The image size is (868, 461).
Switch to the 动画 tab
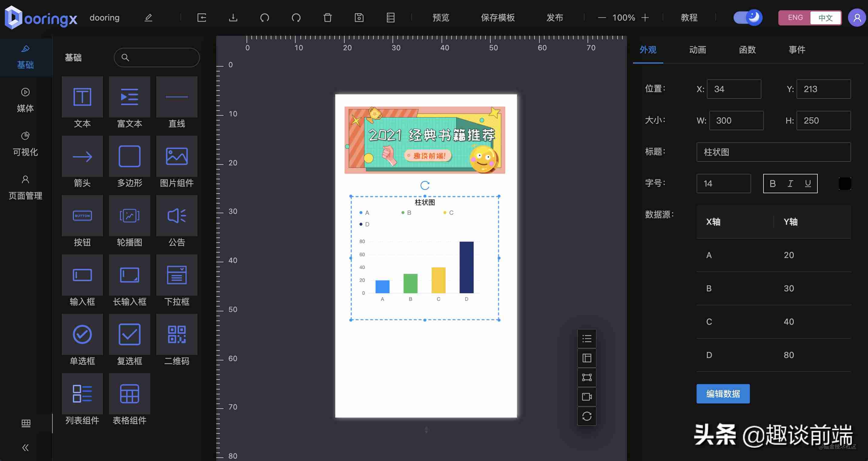[x=697, y=50]
